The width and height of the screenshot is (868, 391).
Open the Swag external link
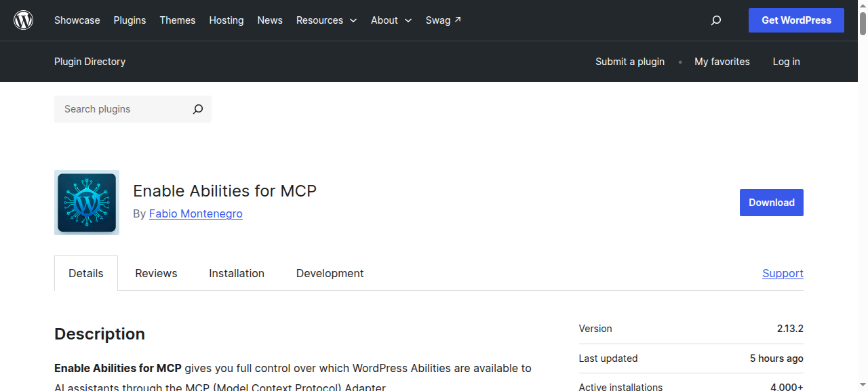coord(443,20)
